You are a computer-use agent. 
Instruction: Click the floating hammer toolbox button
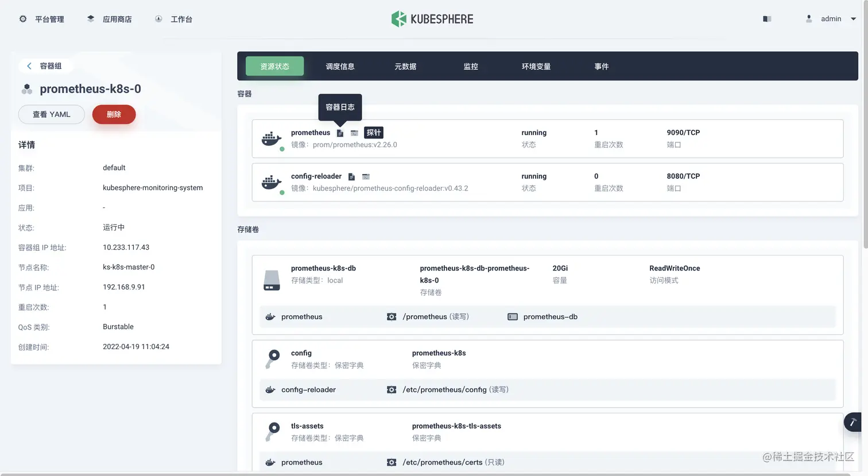(x=853, y=423)
